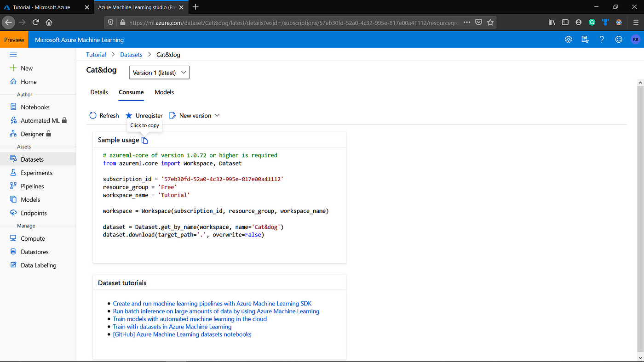
Task: Click Tutorial breadcrumb link
Action: pyautogui.click(x=96, y=54)
